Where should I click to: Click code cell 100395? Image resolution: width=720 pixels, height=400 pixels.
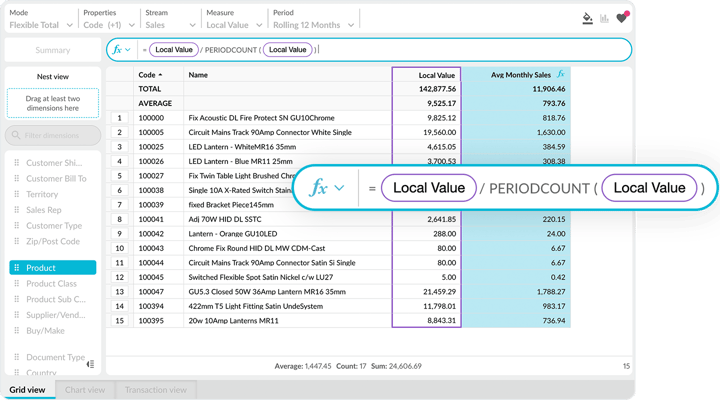(158, 321)
